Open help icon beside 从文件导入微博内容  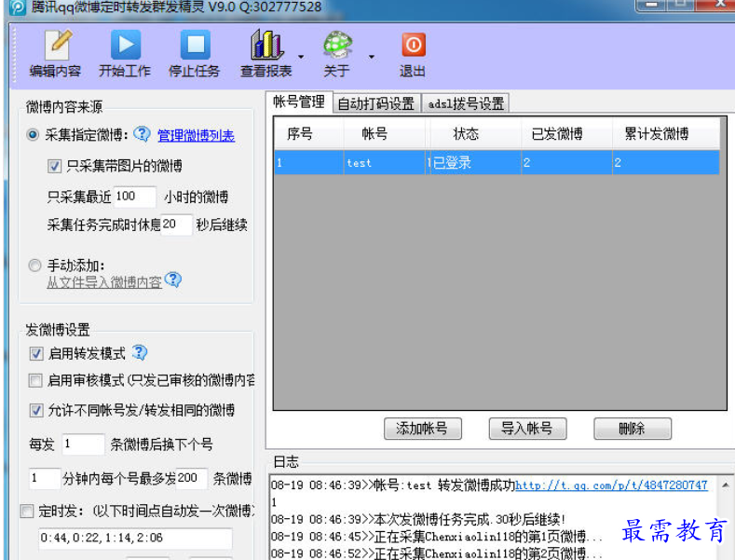point(173,280)
